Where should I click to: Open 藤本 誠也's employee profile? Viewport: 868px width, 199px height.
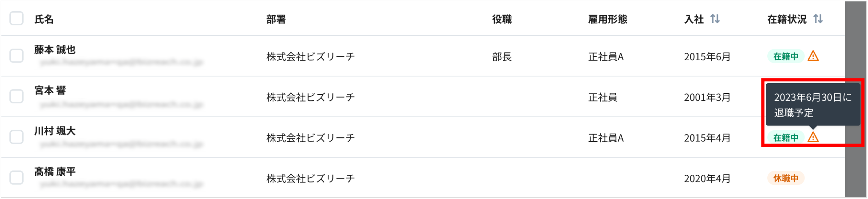point(55,49)
